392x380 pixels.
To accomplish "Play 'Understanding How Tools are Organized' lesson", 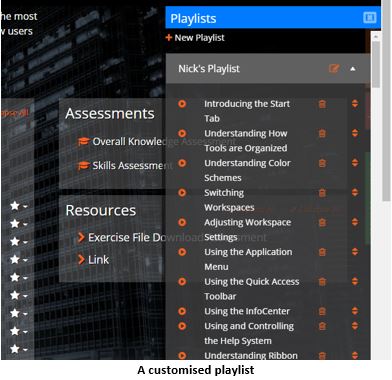I will (182, 133).
